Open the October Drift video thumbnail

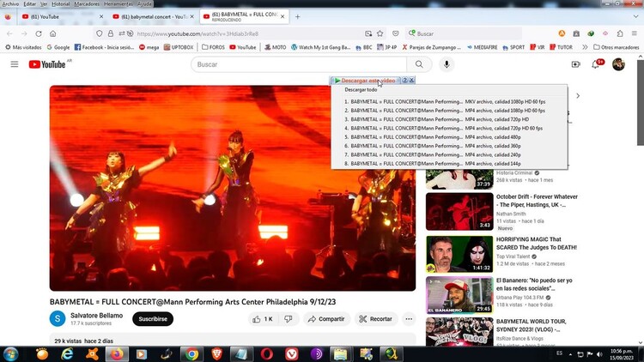click(x=459, y=211)
